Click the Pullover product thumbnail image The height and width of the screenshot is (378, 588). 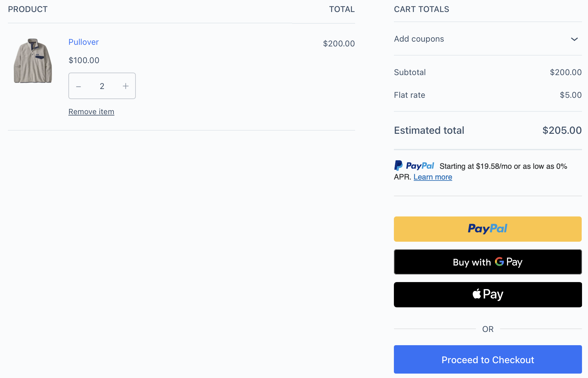point(32,61)
